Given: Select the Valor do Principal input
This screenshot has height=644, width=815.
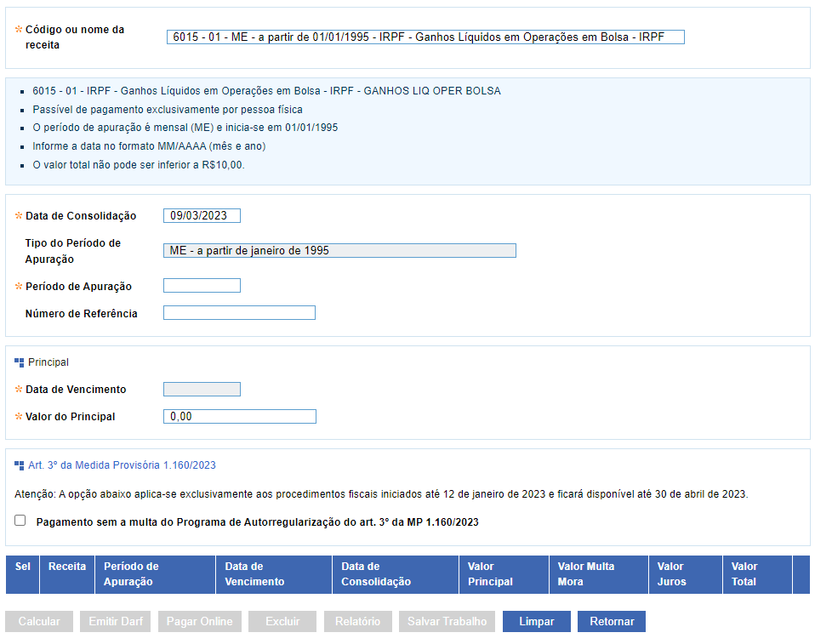Looking at the screenshot, I should pos(239,417).
